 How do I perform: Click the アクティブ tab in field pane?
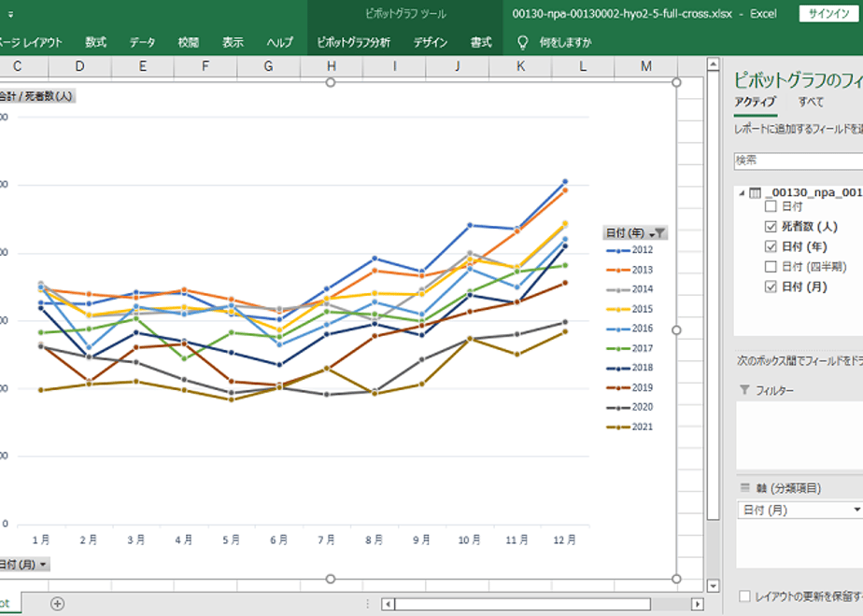pyautogui.click(x=755, y=103)
